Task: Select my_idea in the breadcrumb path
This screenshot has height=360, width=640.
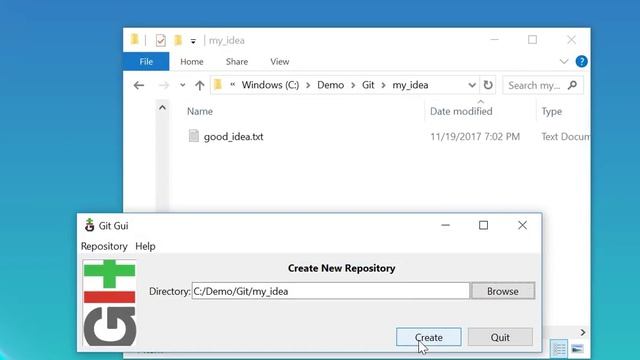Action: pos(410,85)
